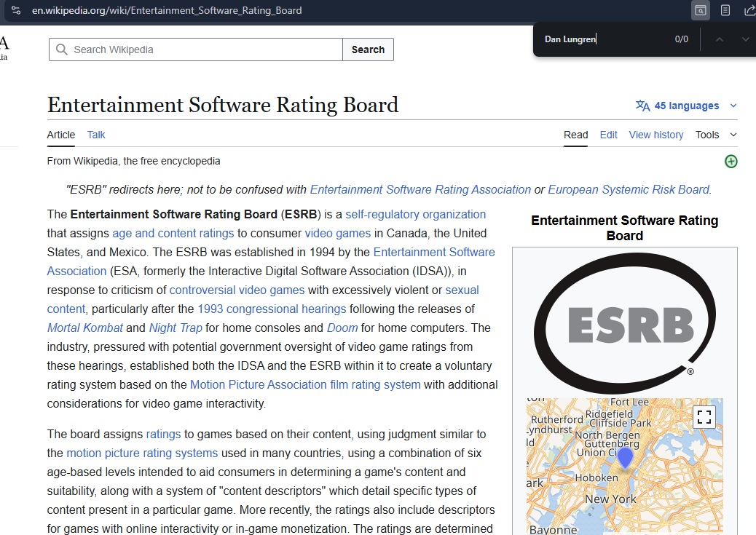Open the View history tab
The image size is (756, 535).
[655, 135]
